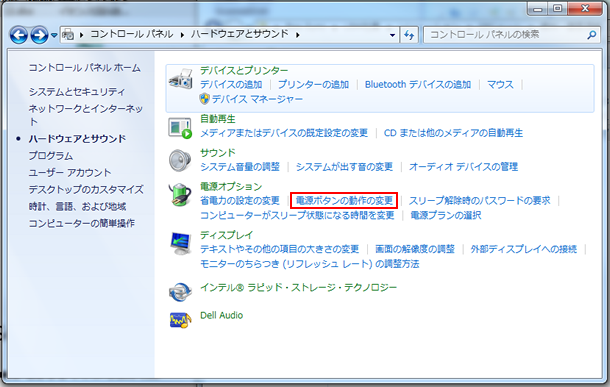610x387 pixels.
Task: Open 時計、言語、および地域 category
Action: click(x=77, y=207)
